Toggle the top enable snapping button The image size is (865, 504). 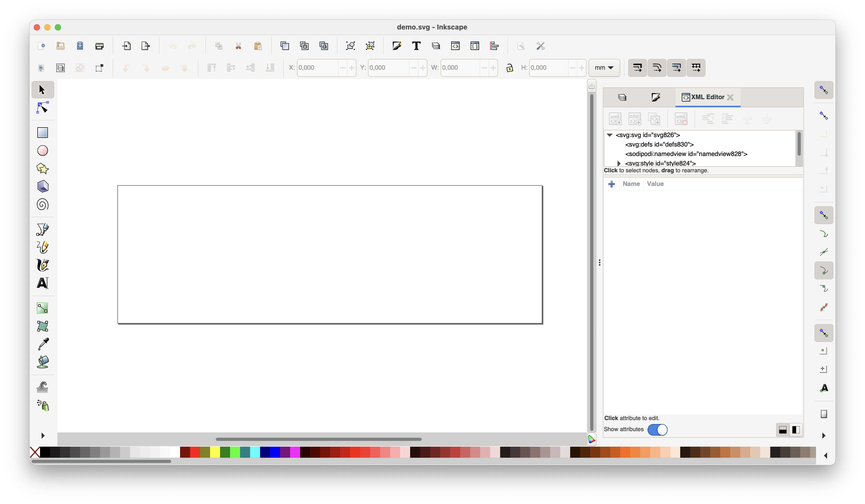click(824, 90)
